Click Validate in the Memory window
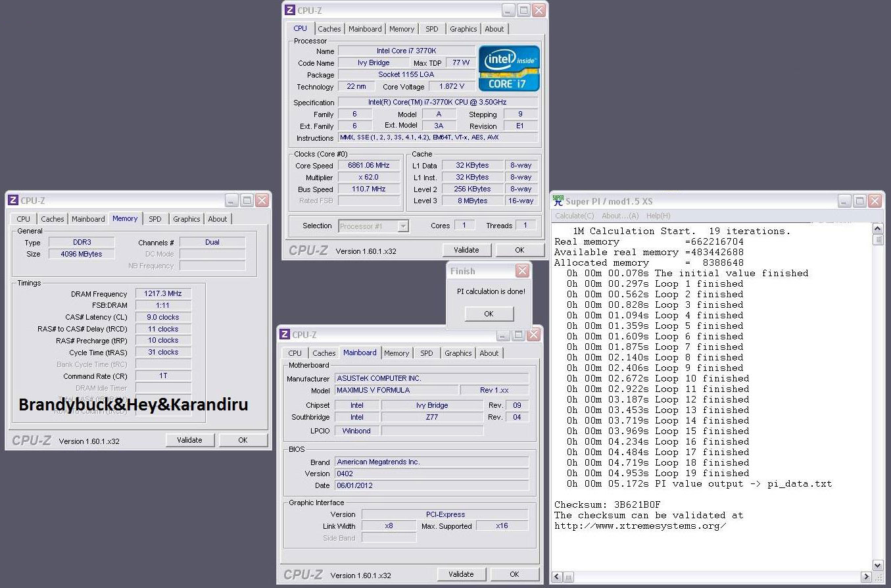The height and width of the screenshot is (588, 891). pos(189,440)
